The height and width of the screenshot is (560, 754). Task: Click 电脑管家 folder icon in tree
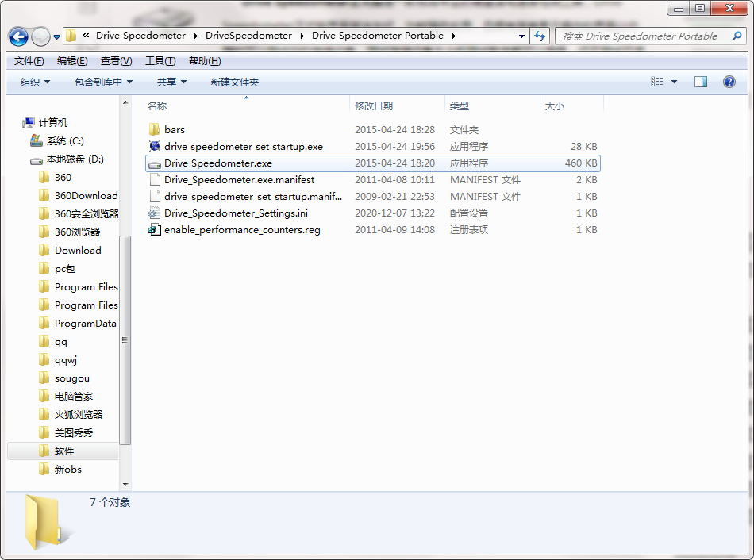(x=44, y=397)
